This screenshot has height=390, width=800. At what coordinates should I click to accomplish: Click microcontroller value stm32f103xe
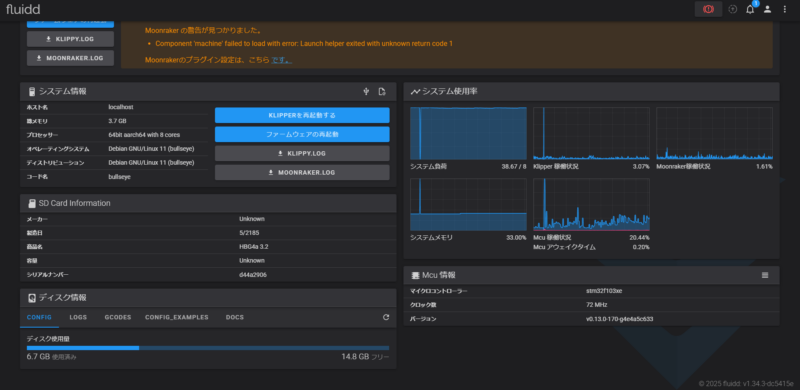pos(604,291)
